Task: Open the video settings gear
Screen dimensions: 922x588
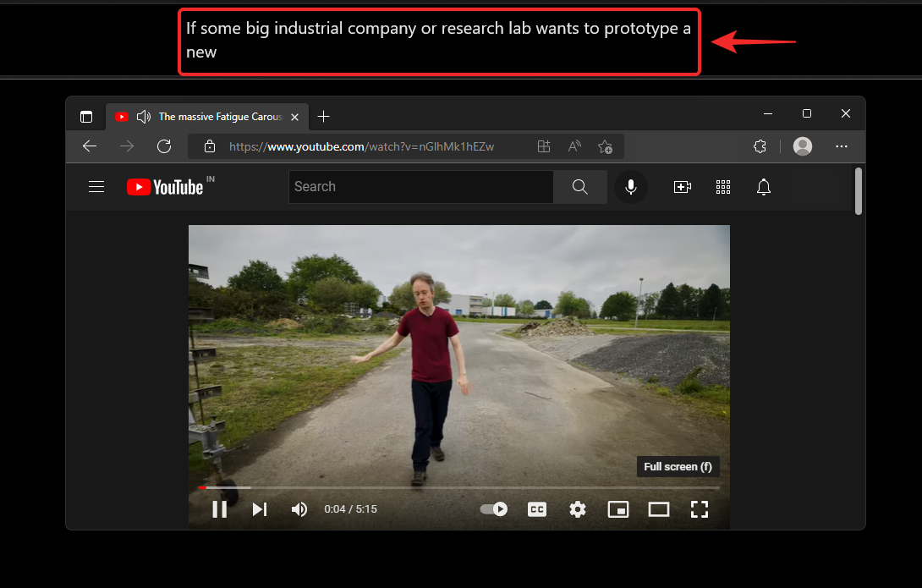Action: pyautogui.click(x=577, y=508)
